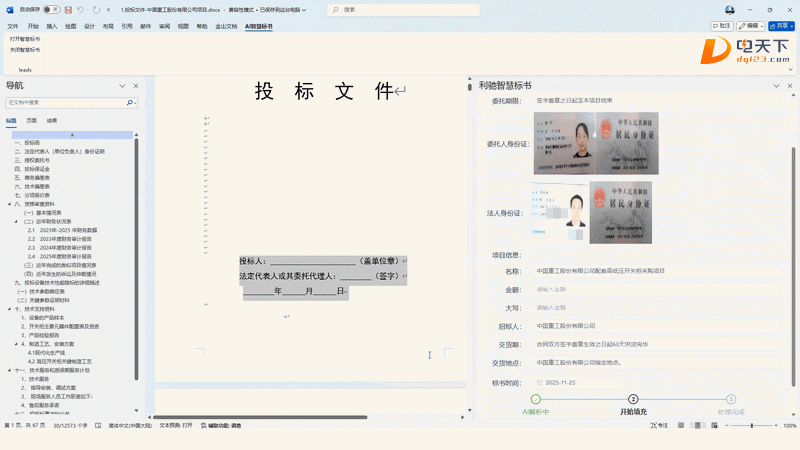The width and height of the screenshot is (800, 450).
Task: Close the navigation pane with X
Action: [136, 86]
